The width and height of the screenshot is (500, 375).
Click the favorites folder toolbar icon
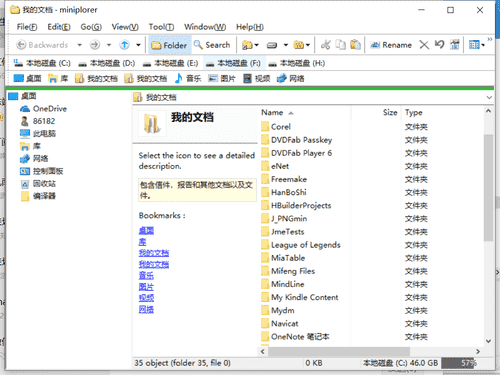click(247, 45)
